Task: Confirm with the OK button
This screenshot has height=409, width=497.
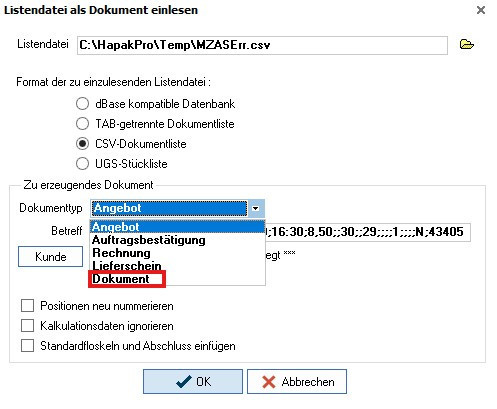Action: 193,381
